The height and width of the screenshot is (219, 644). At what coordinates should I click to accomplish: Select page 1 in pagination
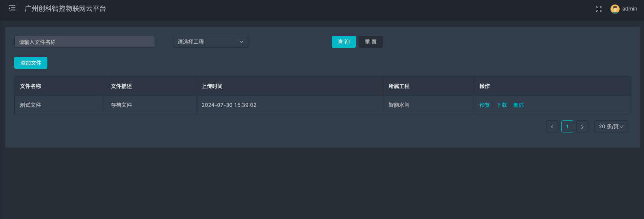pos(567,126)
